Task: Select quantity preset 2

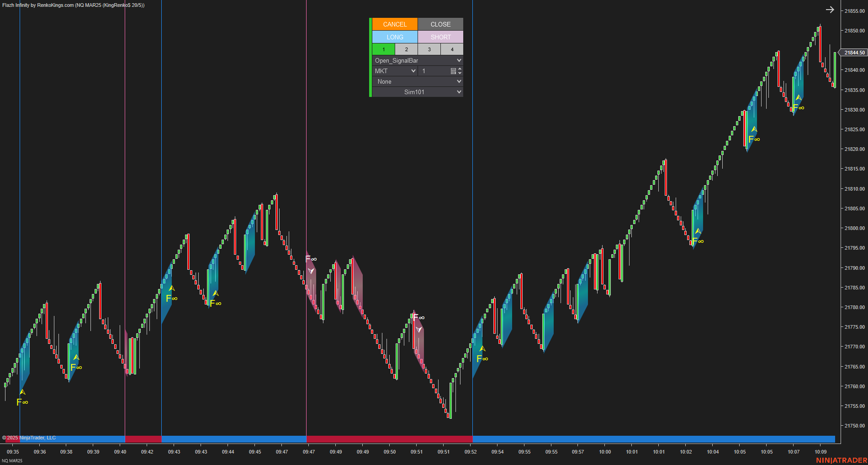Action: click(x=406, y=49)
